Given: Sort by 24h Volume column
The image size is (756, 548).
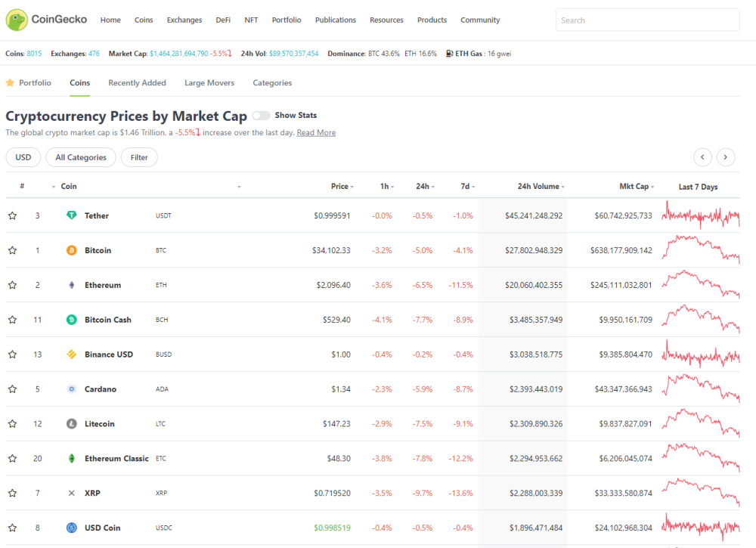Looking at the screenshot, I should [x=541, y=186].
